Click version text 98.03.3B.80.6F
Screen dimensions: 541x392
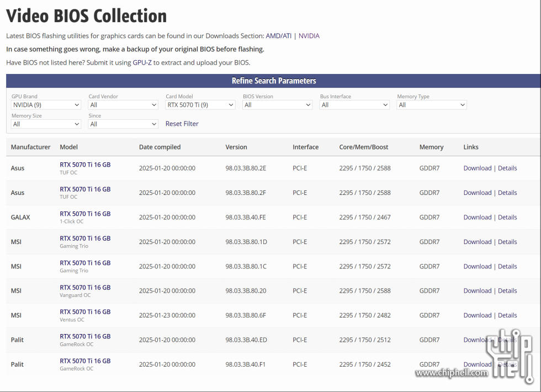246,315
